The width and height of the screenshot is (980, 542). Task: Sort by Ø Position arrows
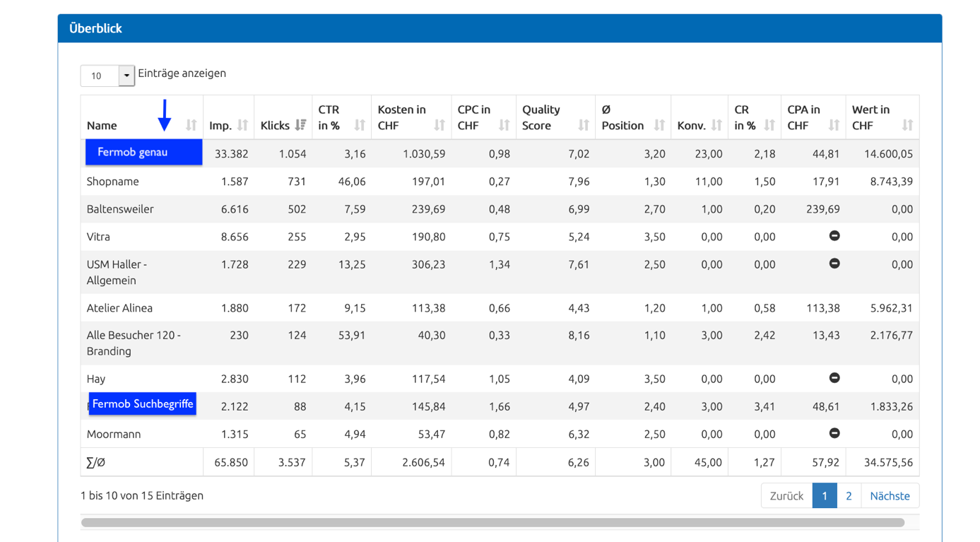[x=659, y=125]
